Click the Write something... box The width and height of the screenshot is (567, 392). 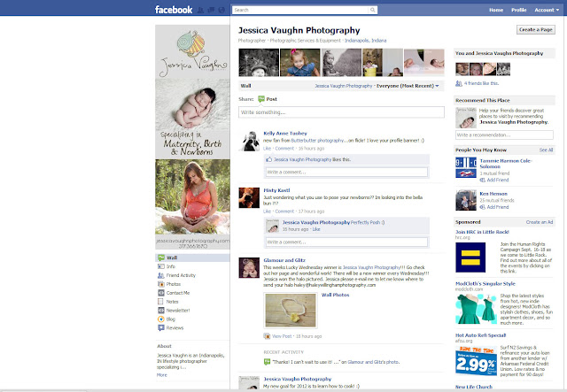[x=341, y=112]
